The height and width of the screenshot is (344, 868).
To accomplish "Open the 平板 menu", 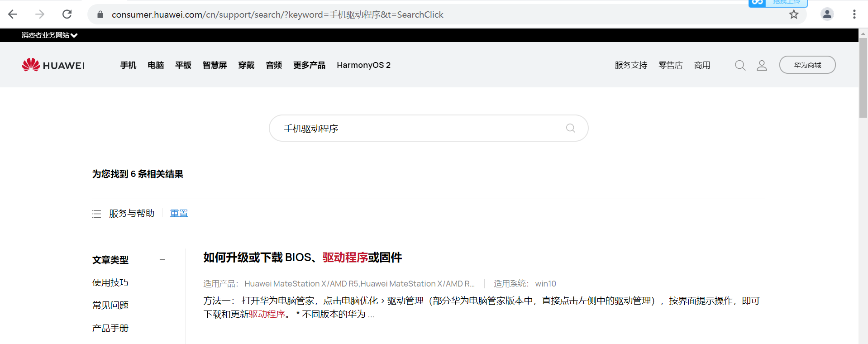I will [183, 65].
